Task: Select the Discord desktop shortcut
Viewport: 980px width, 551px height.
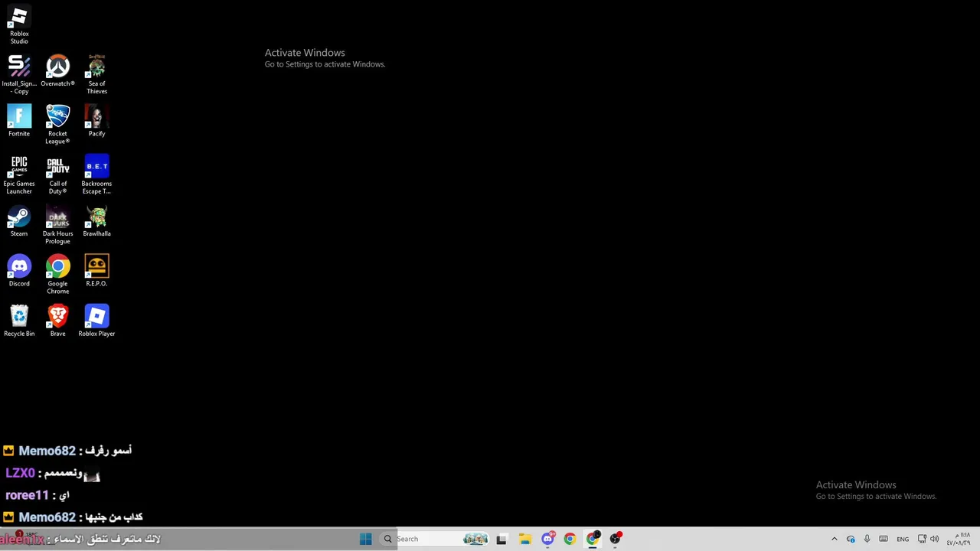Action: click(19, 271)
